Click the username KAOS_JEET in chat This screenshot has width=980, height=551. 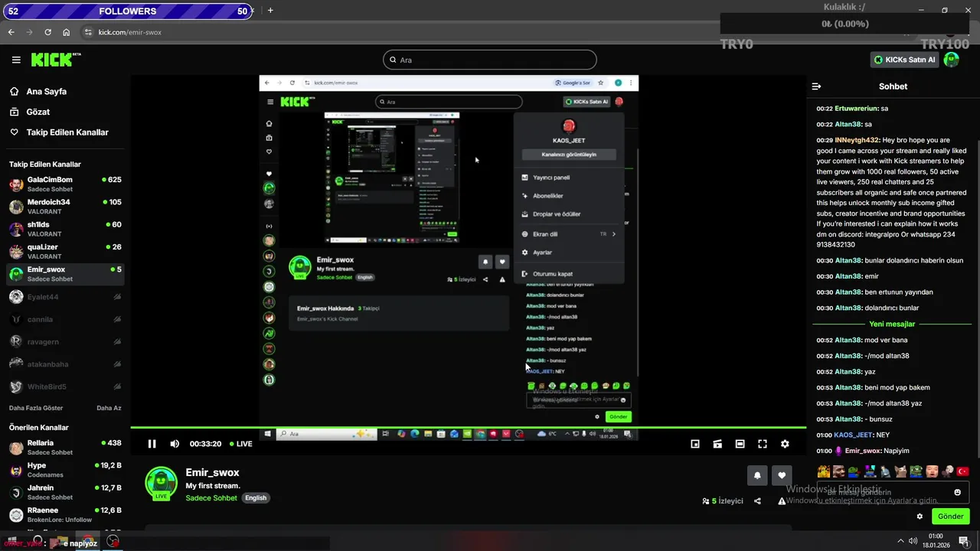pyautogui.click(x=854, y=435)
